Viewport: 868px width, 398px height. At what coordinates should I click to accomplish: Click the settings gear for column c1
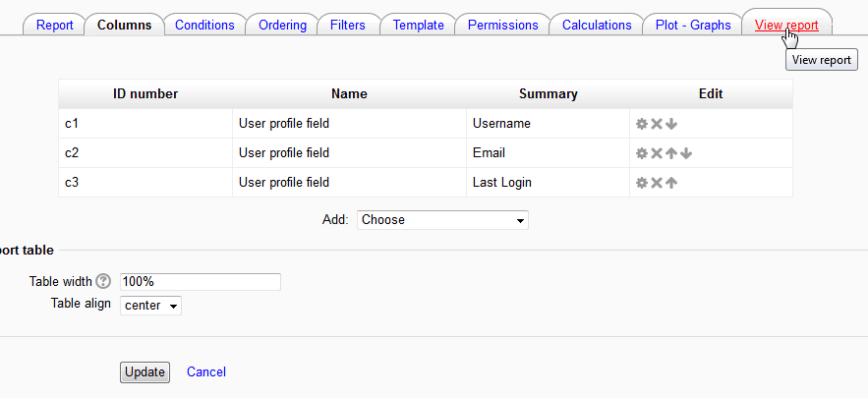pyautogui.click(x=642, y=124)
